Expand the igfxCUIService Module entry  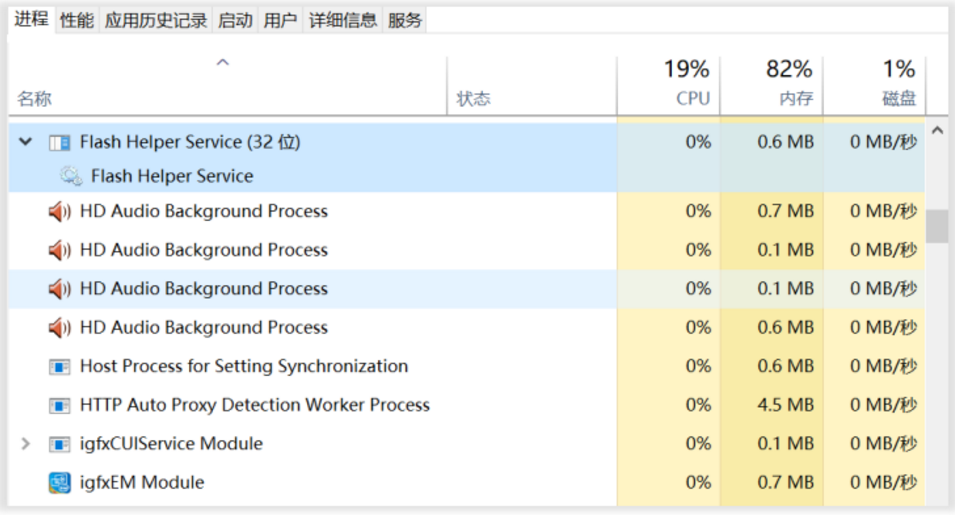[26, 444]
